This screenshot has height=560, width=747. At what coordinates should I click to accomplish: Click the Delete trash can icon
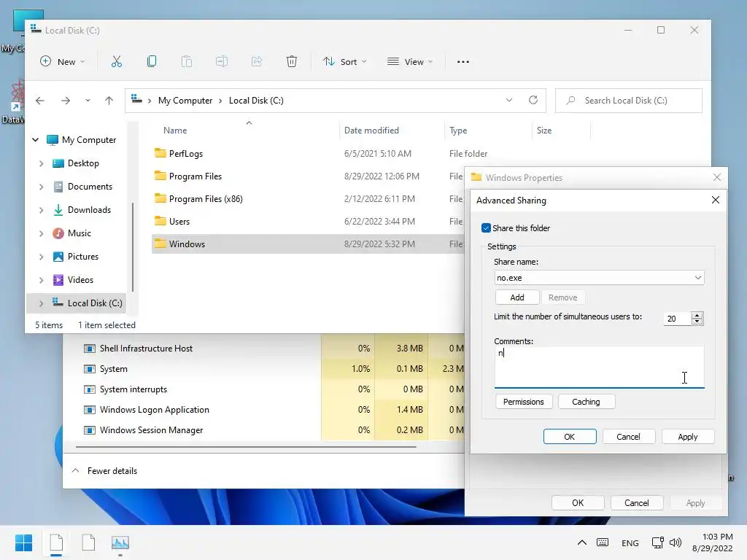point(292,61)
